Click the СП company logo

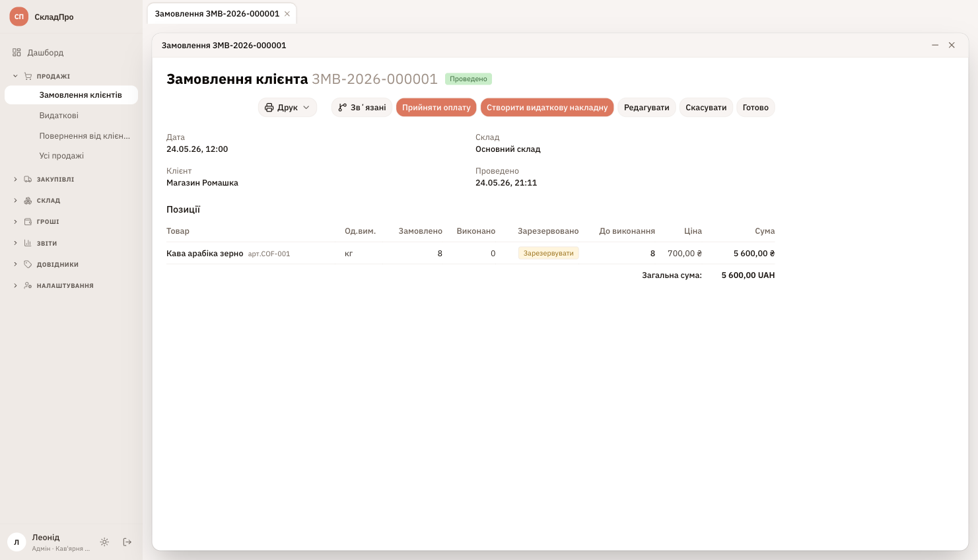[19, 17]
